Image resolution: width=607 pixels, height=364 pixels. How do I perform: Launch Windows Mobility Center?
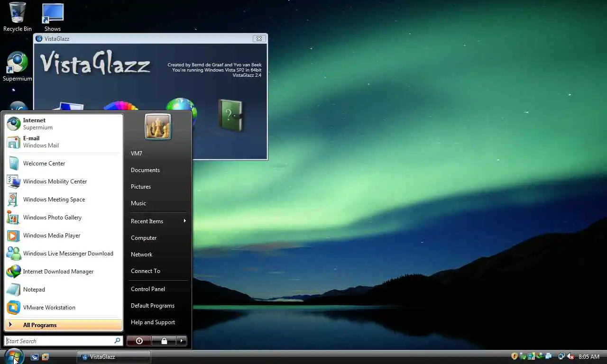point(64,182)
